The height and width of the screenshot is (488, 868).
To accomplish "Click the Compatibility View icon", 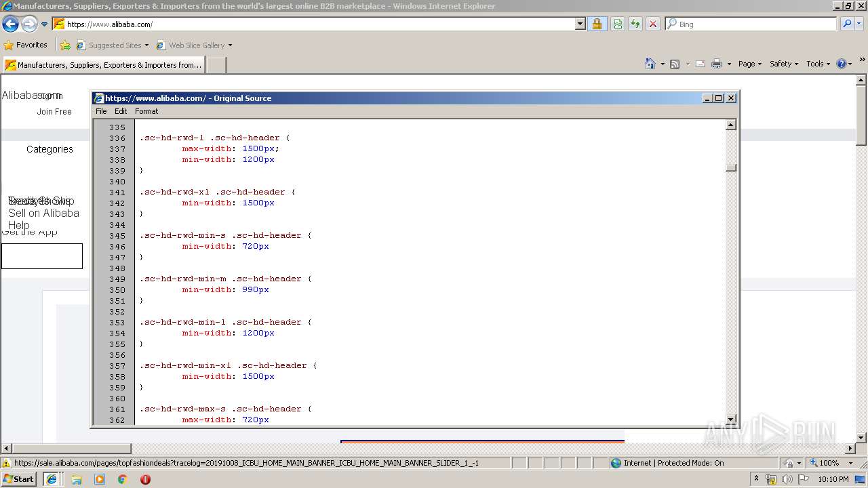I will [618, 24].
